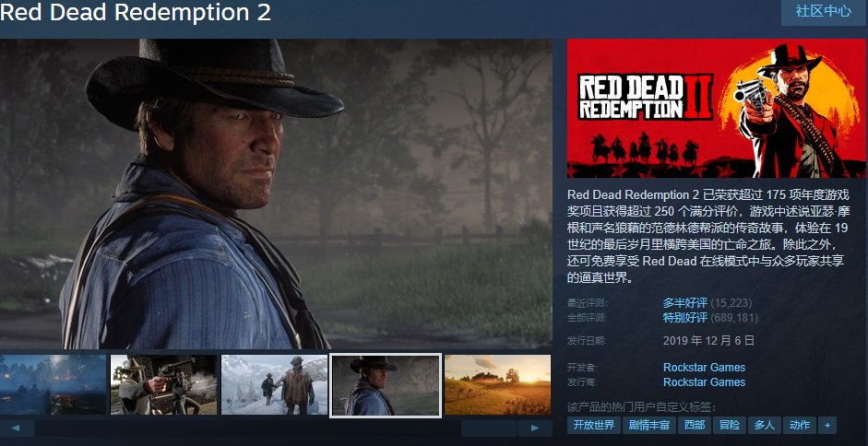Click the Red Dead Redemption II header image

717,109
